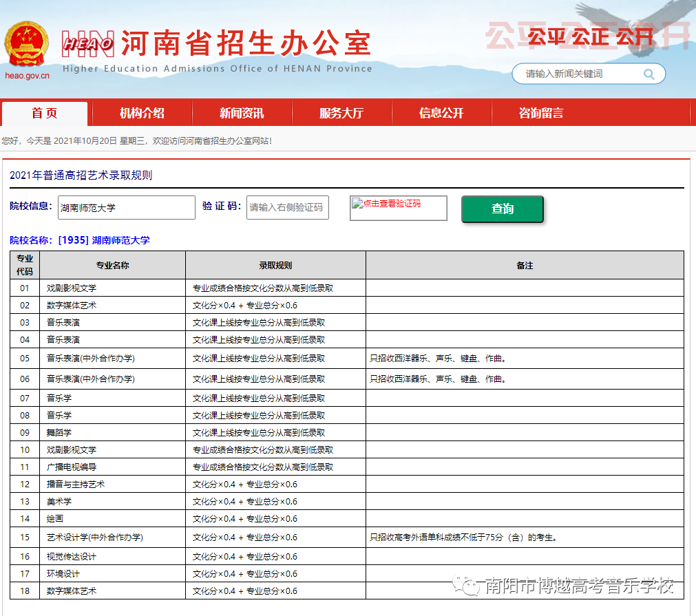Go to 新闻资讯 section
Image resolution: width=696 pixels, height=616 pixels.
pos(242,114)
